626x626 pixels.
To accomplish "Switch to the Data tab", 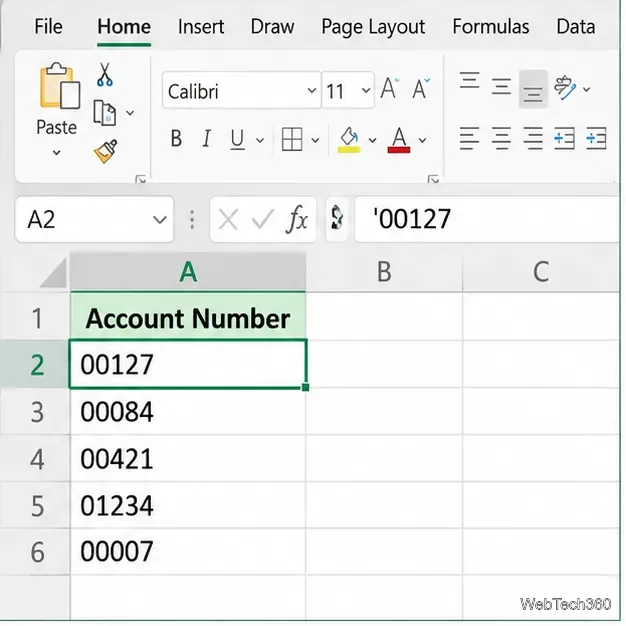I will pyautogui.click(x=576, y=27).
